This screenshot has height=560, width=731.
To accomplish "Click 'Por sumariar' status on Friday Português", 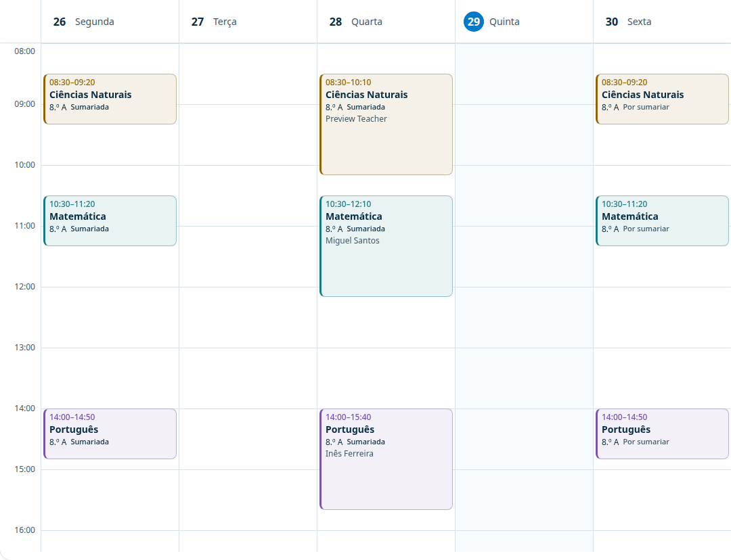I will (x=646, y=442).
